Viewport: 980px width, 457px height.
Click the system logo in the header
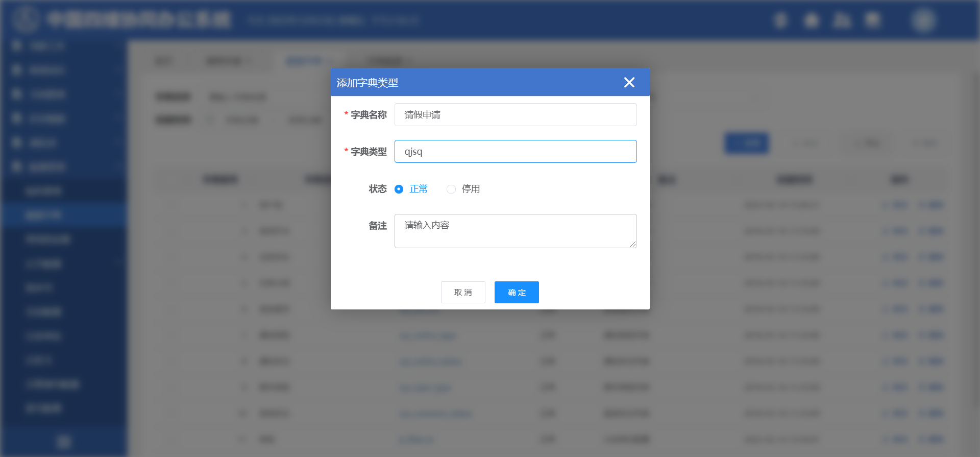[x=26, y=19]
